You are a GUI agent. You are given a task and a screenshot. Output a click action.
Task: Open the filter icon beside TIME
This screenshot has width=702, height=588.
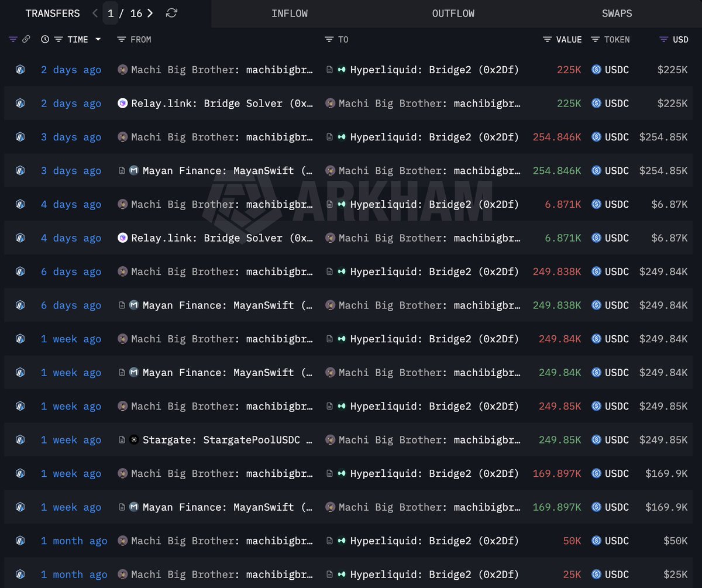point(58,39)
